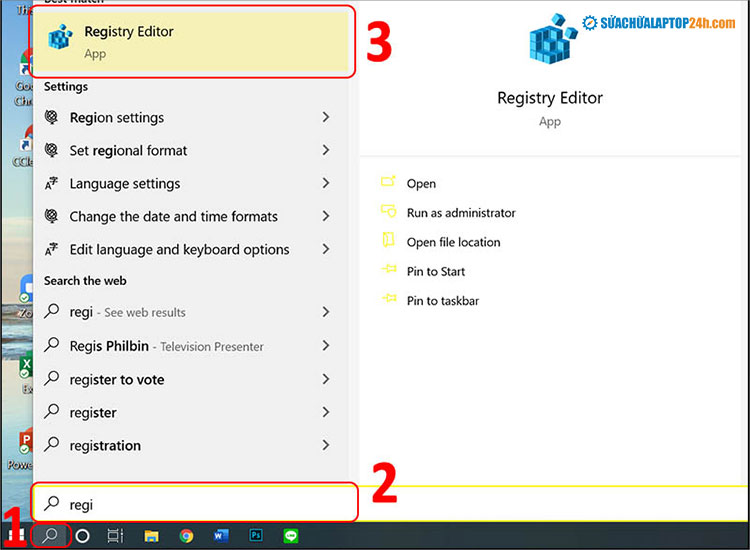This screenshot has height=550, width=750.
Task: Click the Registry Editor title in preview pane
Action: 550,98
